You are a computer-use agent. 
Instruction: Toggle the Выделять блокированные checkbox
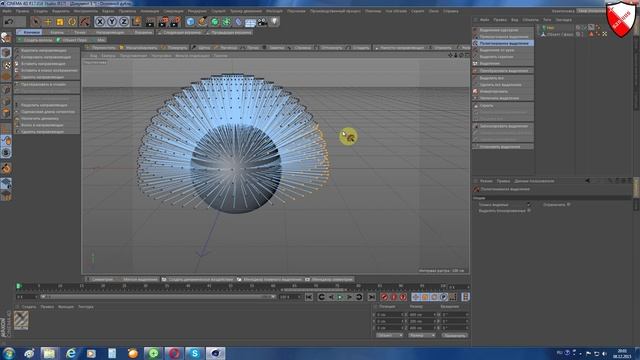click(x=529, y=211)
